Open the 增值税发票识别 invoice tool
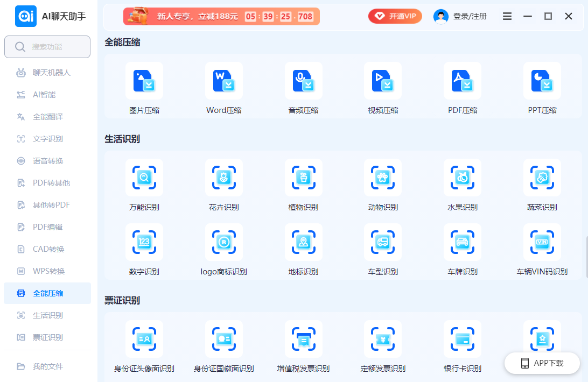 tap(303, 339)
